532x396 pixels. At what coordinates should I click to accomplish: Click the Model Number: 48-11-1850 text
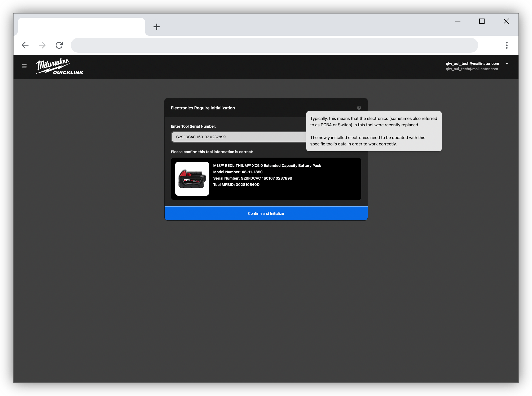[238, 172]
